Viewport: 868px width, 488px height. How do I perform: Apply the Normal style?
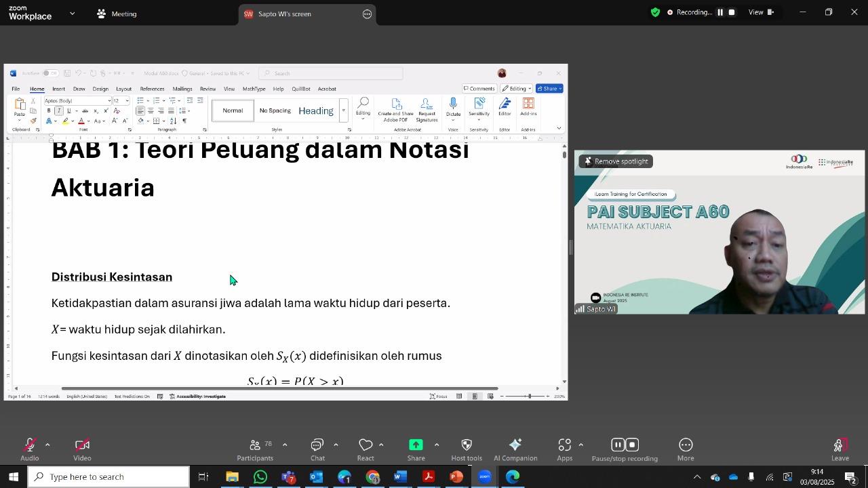tap(233, 110)
